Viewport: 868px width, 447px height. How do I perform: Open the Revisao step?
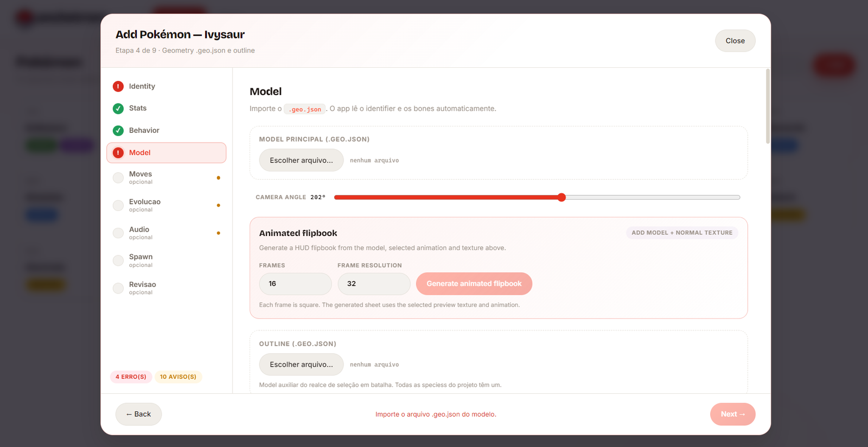pyautogui.click(x=167, y=289)
